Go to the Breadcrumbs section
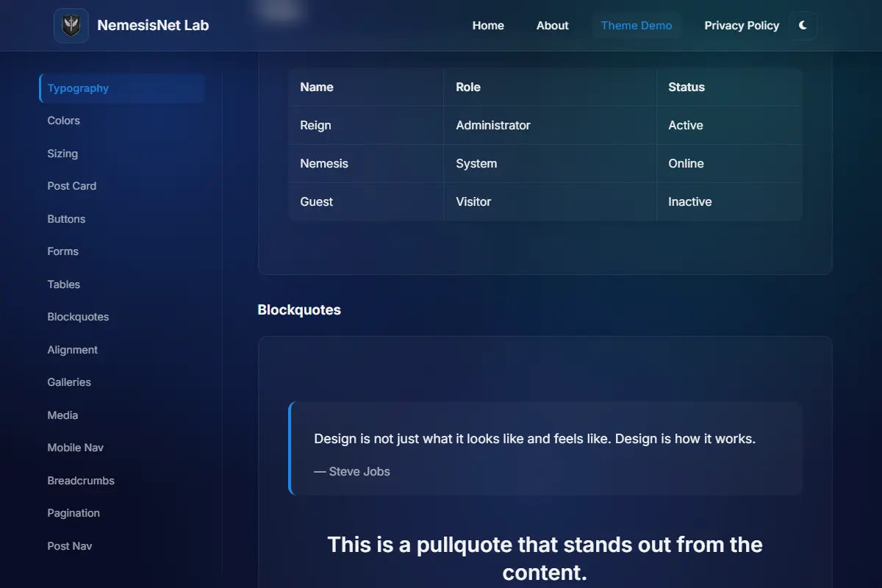This screenshot has height=588, width=882. 122,481
